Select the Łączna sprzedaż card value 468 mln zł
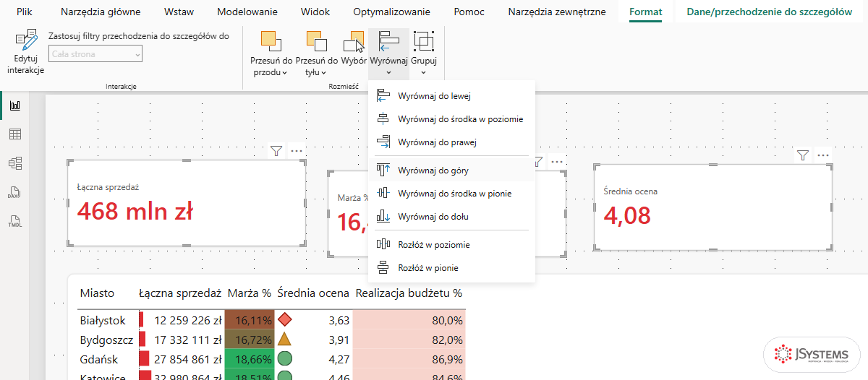This screenshot has width=868, height=380. click(135, 212)
